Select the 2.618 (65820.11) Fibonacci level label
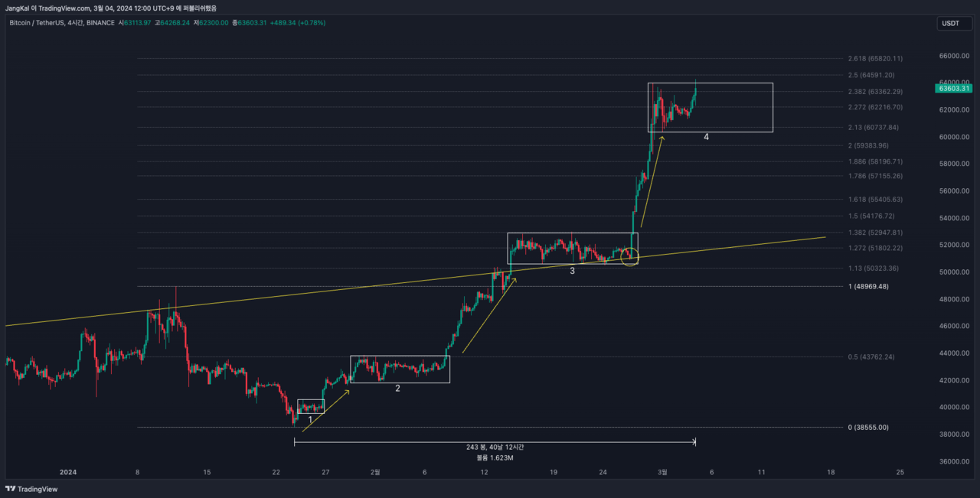Viewport: 980px width, 498px height. 875,59
